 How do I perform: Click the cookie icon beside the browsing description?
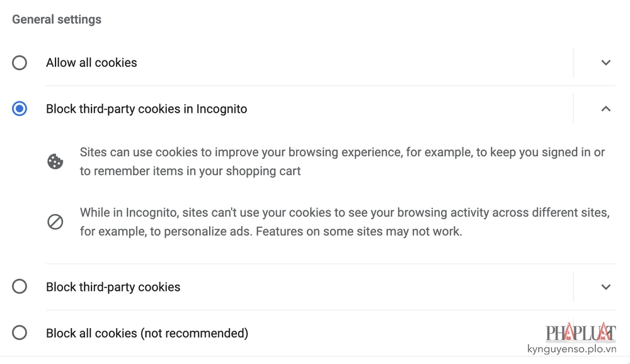tap(55, 161)
